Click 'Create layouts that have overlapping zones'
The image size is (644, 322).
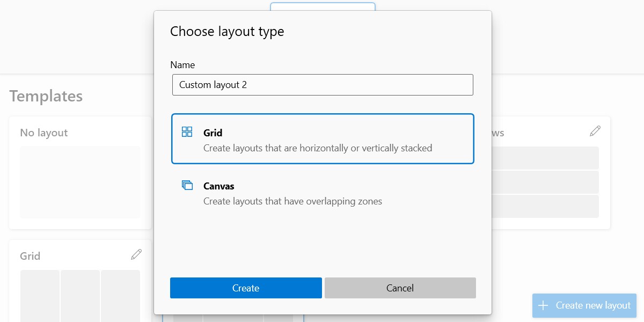tap(292, 202)
